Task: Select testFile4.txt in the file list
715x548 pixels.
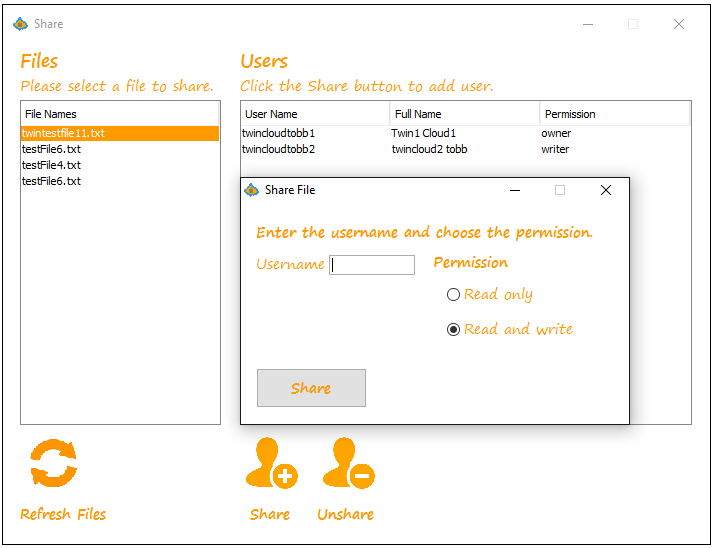Action: [52, 165]
